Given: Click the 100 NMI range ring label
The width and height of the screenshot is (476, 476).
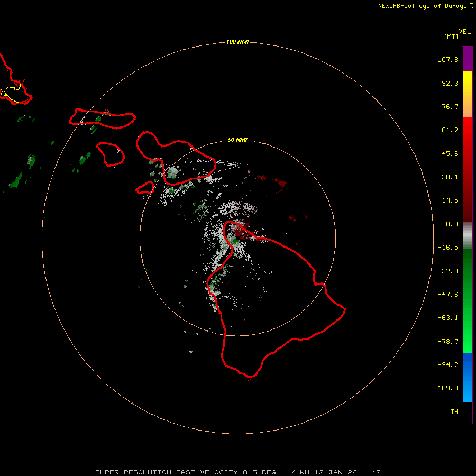Looking at the screenshot, I should pos(237,42).
